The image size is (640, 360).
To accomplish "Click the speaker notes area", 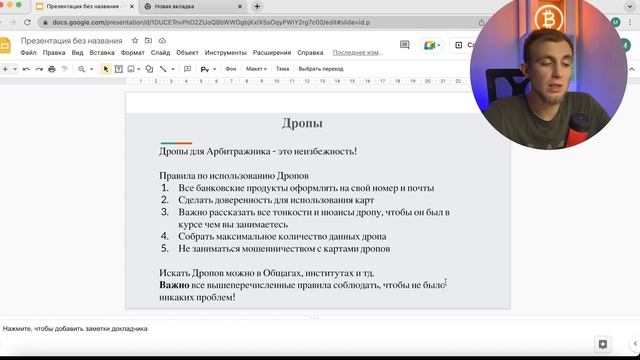I will [x=75, y=329].
